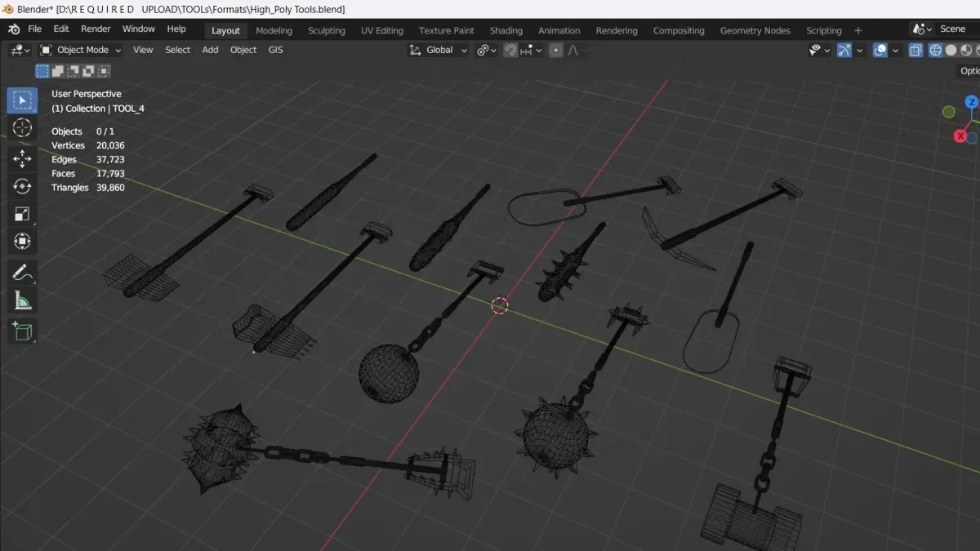Open the editor type dropdown
This screenshot has height=551, width=980.
[20, 50]
